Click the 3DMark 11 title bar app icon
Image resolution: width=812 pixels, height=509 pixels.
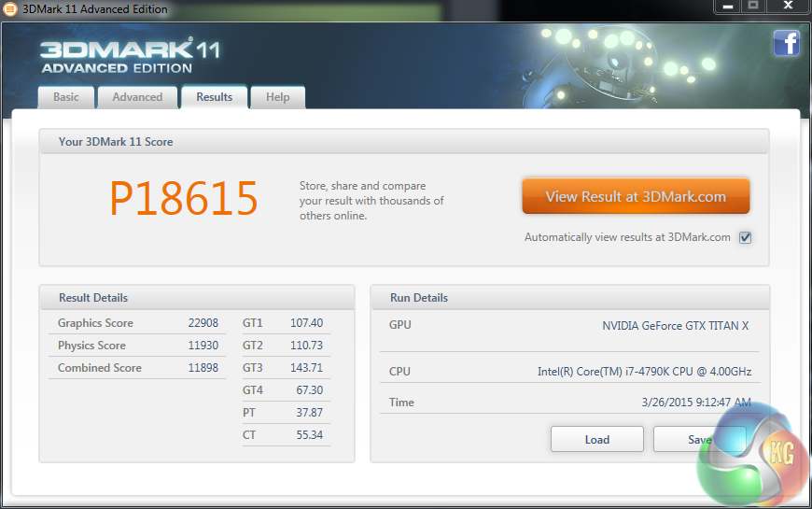pos(10,8)
